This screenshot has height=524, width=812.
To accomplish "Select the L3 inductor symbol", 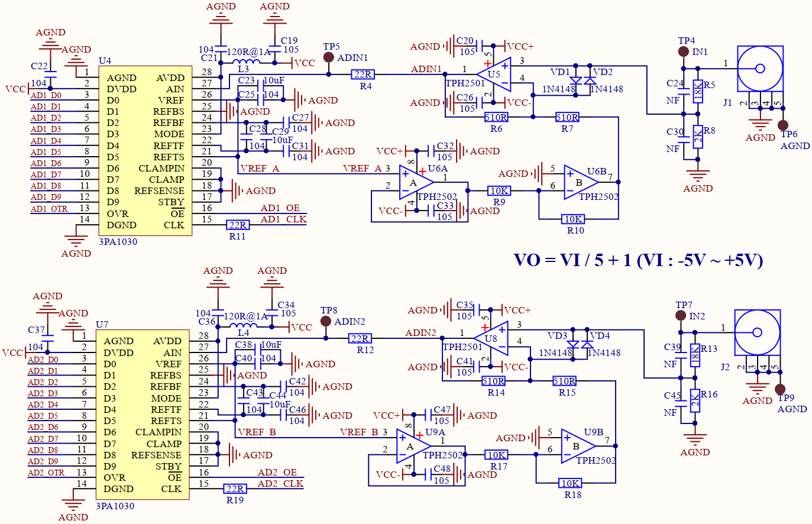I will [245, 62].
